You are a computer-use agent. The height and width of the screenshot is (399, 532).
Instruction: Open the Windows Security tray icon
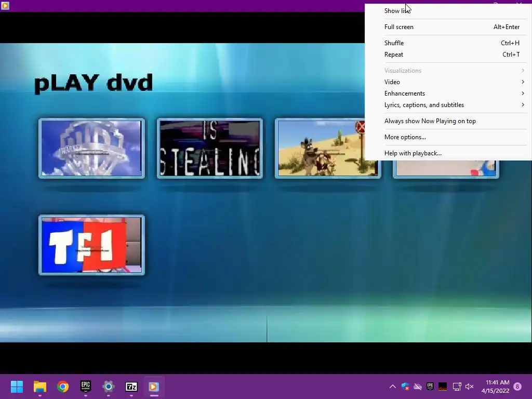405,387
